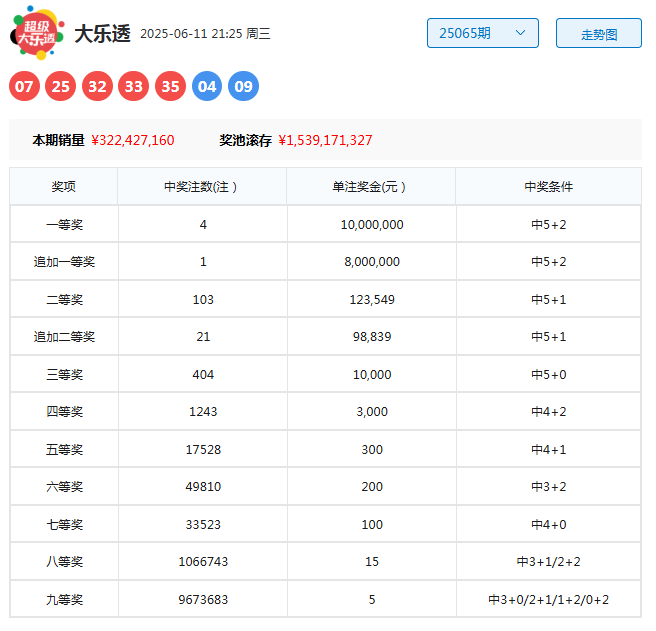This screenshot has width=656, height=631.
Task: Click red ball number 33
Action: point(134,86)
